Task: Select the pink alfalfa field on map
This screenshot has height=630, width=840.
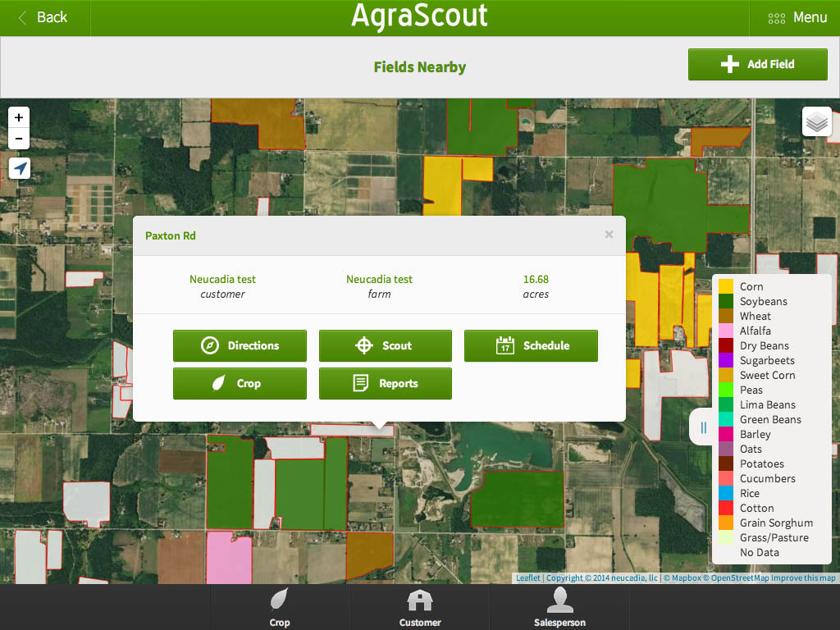Action: point(229,557)
